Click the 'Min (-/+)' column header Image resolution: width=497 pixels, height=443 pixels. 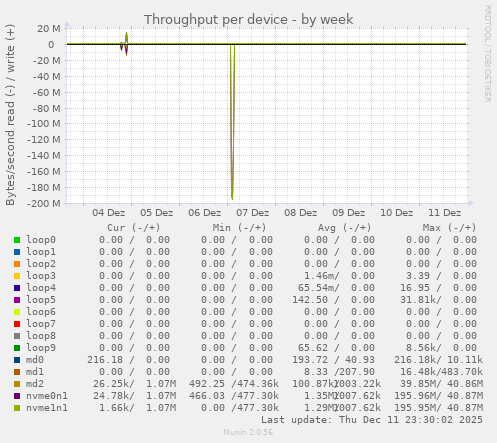coord(239,228)
